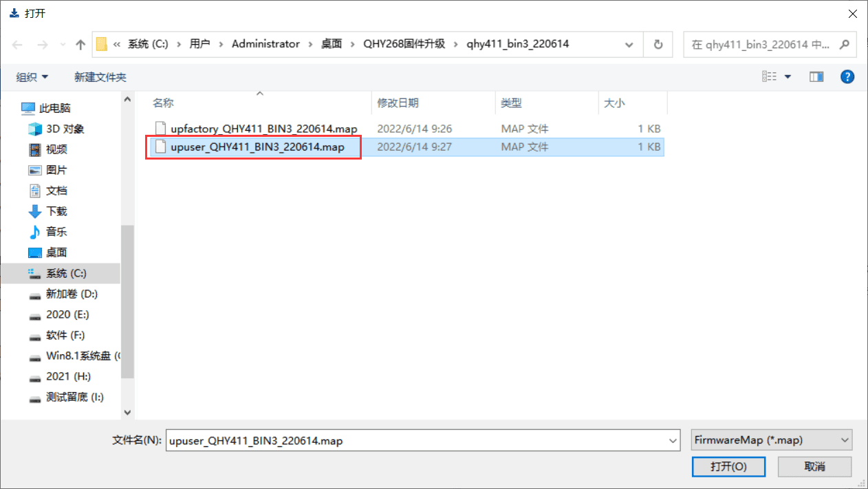Screen dimensions: 868x489
Task: Click QHY268固件升级 in address breadcrumb
Action: [x=404, y=44]
